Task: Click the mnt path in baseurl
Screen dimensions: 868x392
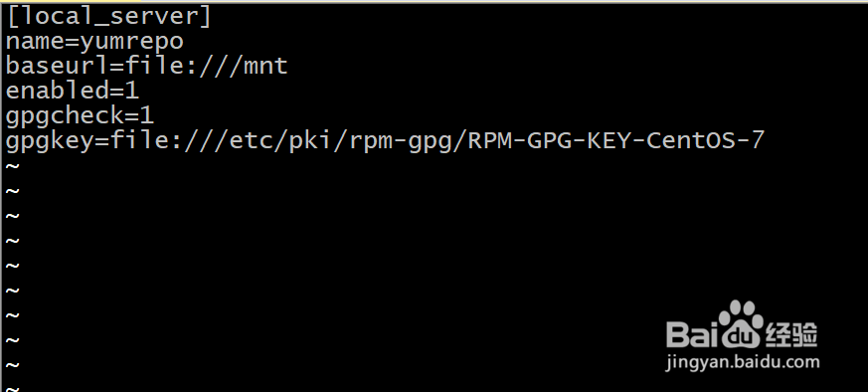Action: pos(265,67)
